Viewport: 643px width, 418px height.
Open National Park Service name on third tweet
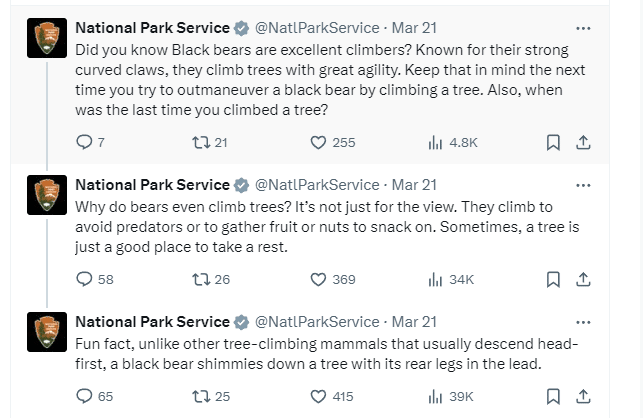[152, 322]
